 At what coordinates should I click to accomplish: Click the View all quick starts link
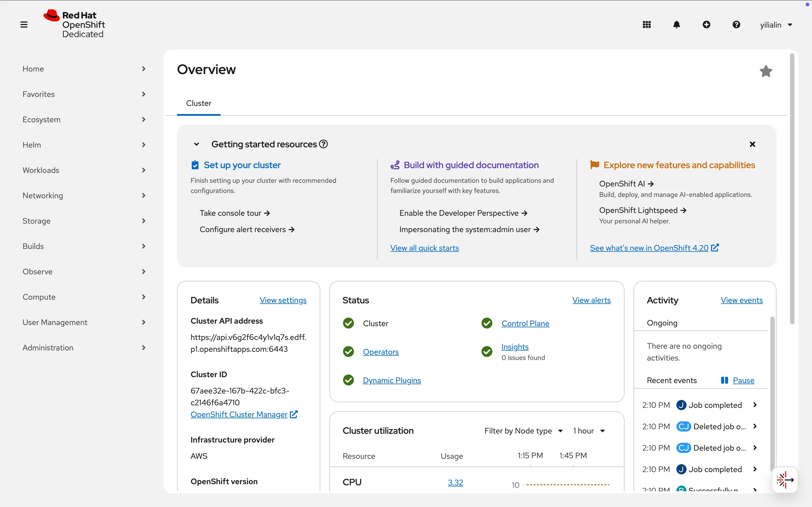[x=424, y=248]
